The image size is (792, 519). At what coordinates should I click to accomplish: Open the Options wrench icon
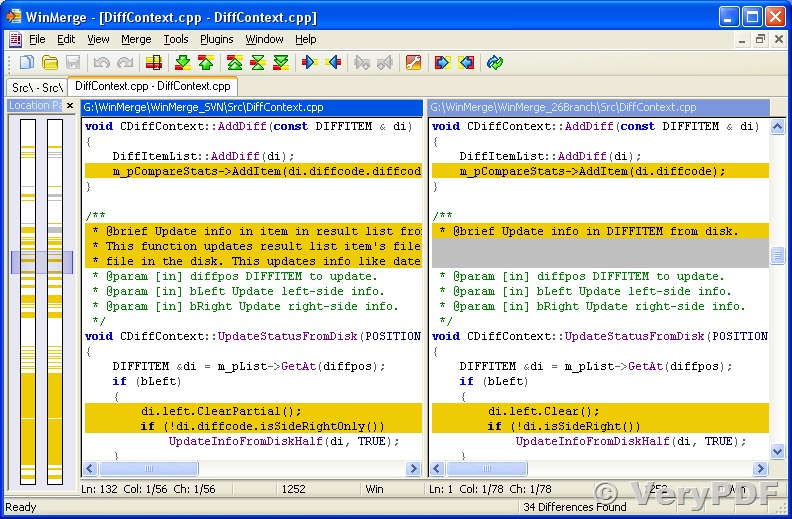click(x=413, y=63)
